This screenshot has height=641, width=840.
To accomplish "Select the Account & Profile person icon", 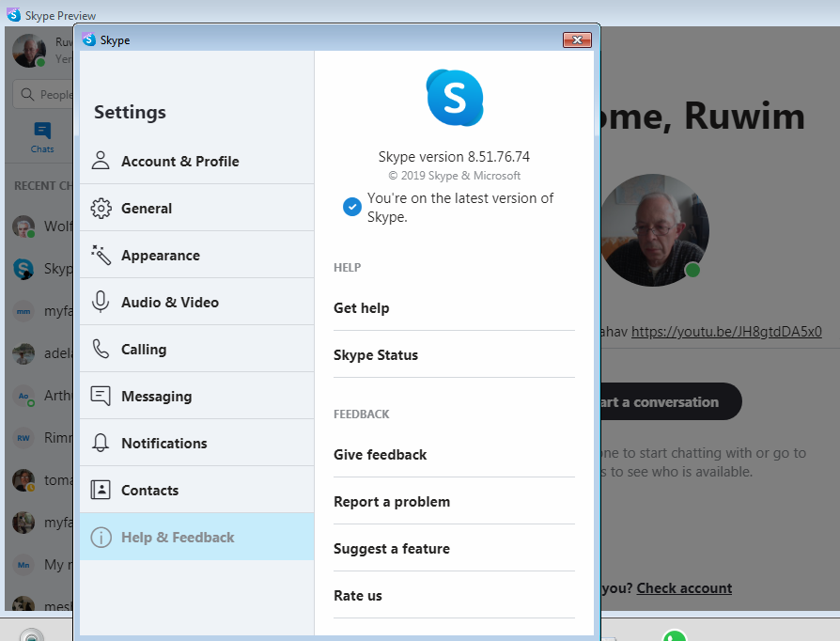I will click(101, 161).
